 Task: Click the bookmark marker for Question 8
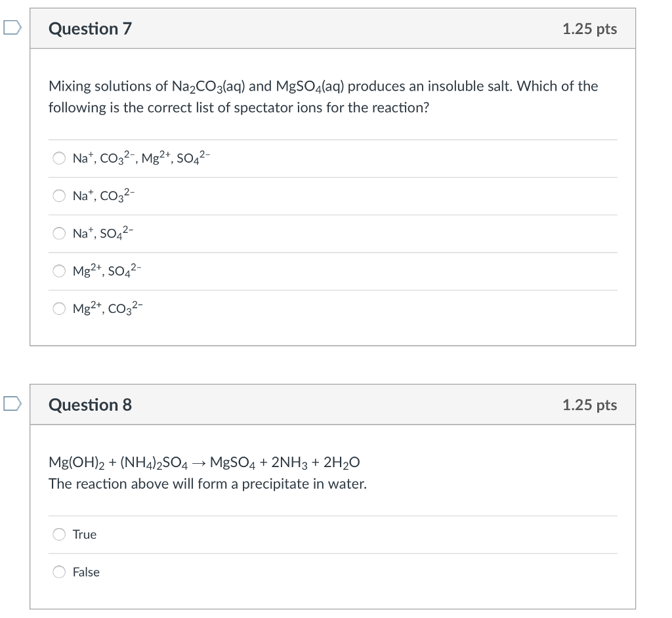pos(12,405)
